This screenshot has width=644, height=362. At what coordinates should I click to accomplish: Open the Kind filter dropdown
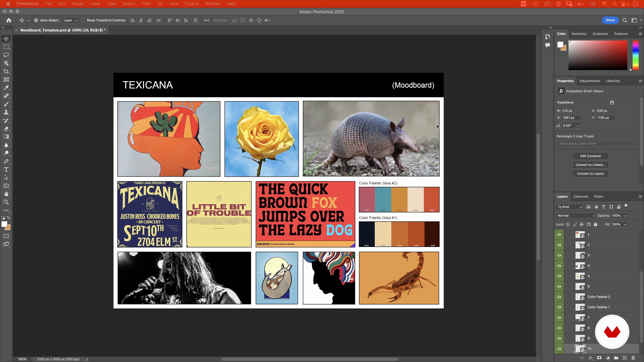tap(569, 207)
